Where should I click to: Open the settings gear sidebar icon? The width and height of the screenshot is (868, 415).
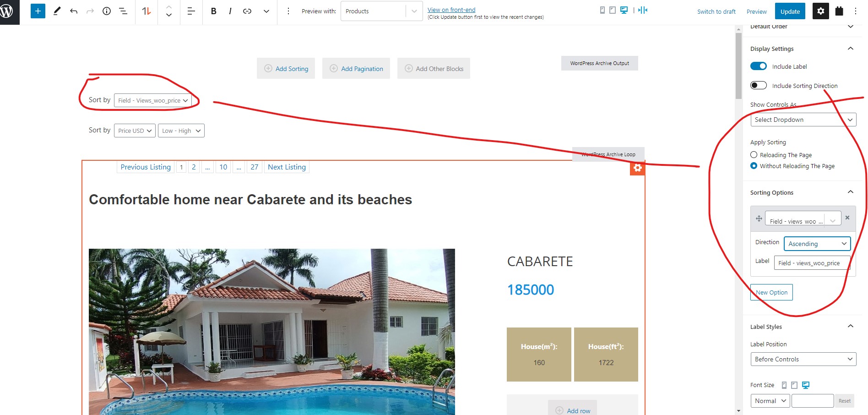coord(821,11)
